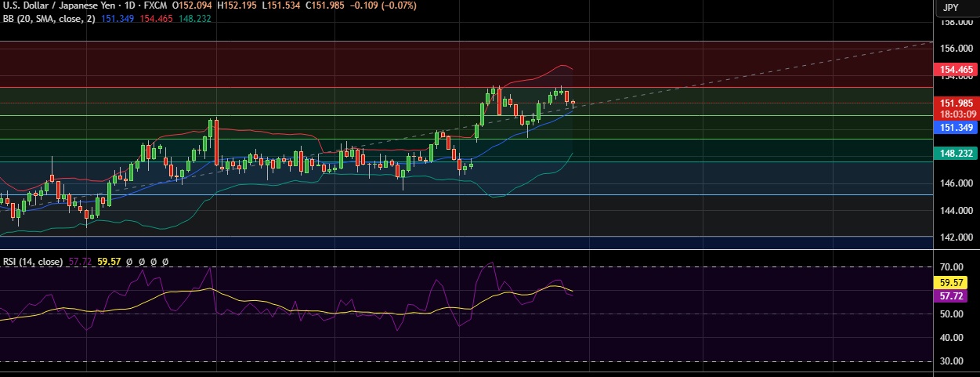Click the 156.000 tick on price scale

point(956,49)
